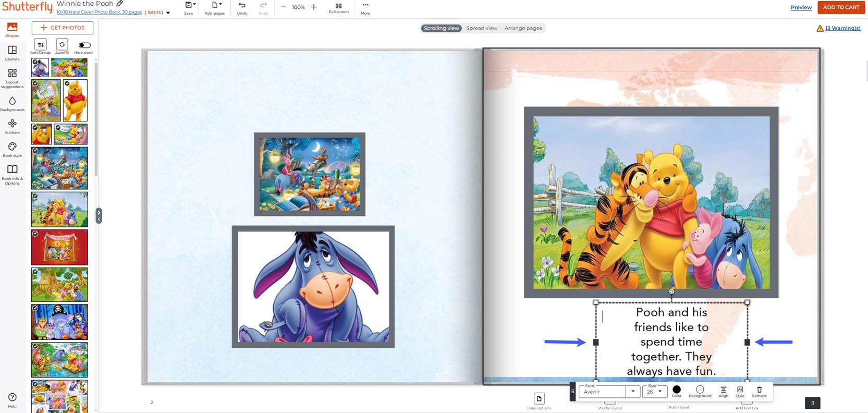This screenshot has height=413, width=868.
Task: Click the left middle text box resize handle
Action: click(596, 342)
